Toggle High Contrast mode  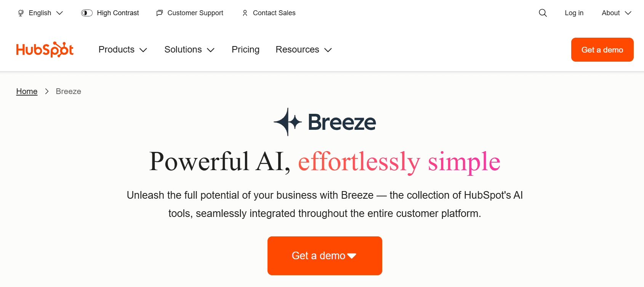coord(110,13)
